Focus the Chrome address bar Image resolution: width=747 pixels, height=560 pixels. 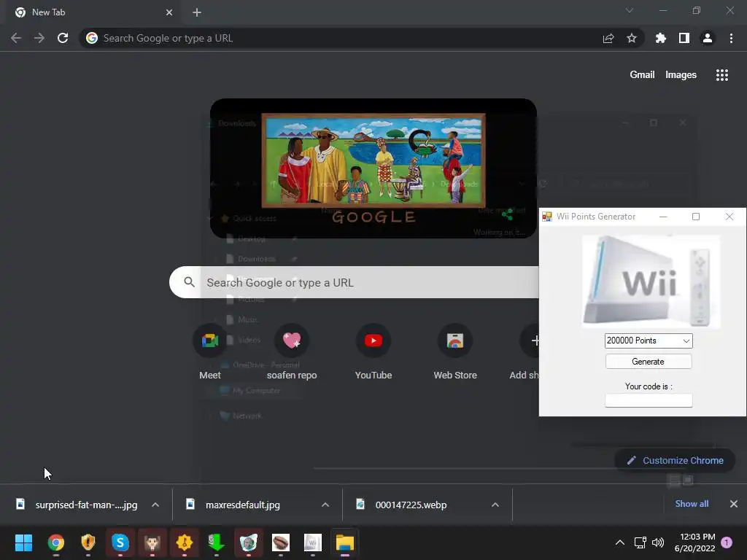pyautogui.click(x=338, y=38)
